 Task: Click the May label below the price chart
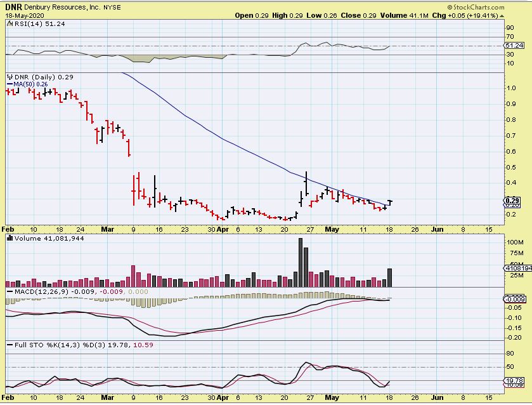332,229
